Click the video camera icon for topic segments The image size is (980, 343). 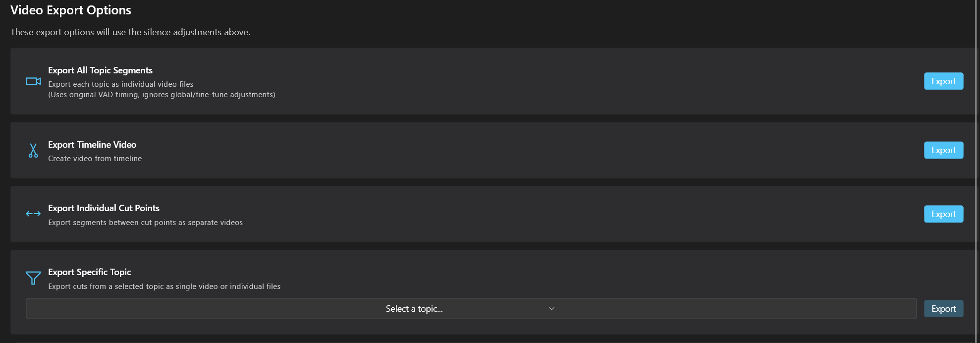click(x=33, y=81)
